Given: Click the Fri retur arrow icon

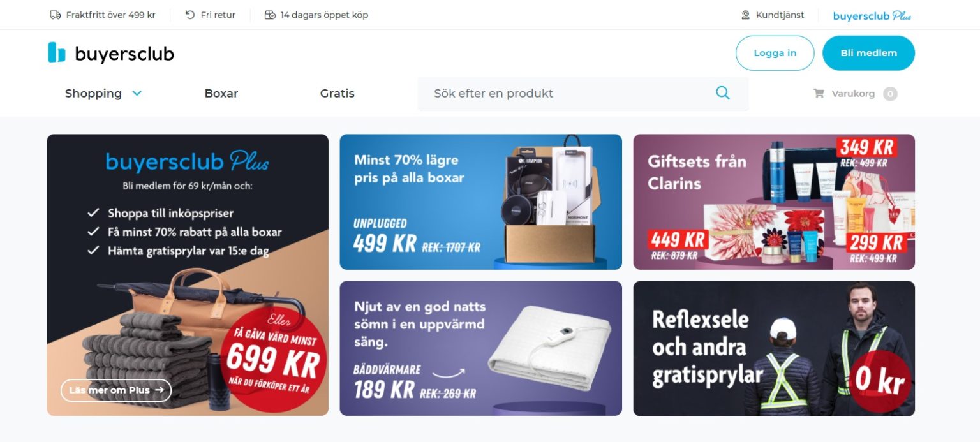Looking at the screenshot, I should [x=190, y=15].
